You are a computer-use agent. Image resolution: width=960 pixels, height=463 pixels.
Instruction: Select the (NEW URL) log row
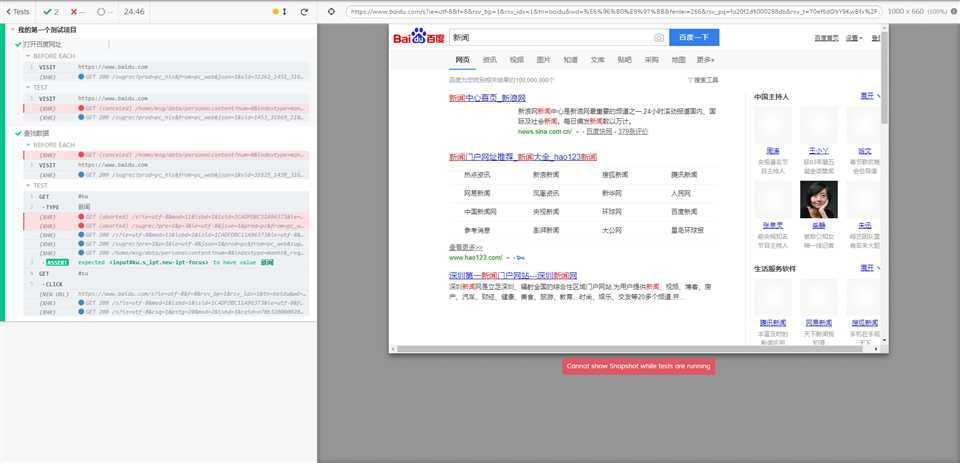click(166, 294)
